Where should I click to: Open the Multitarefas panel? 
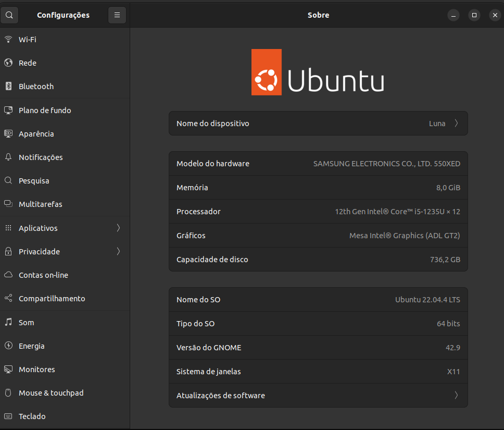click(65, 204)
